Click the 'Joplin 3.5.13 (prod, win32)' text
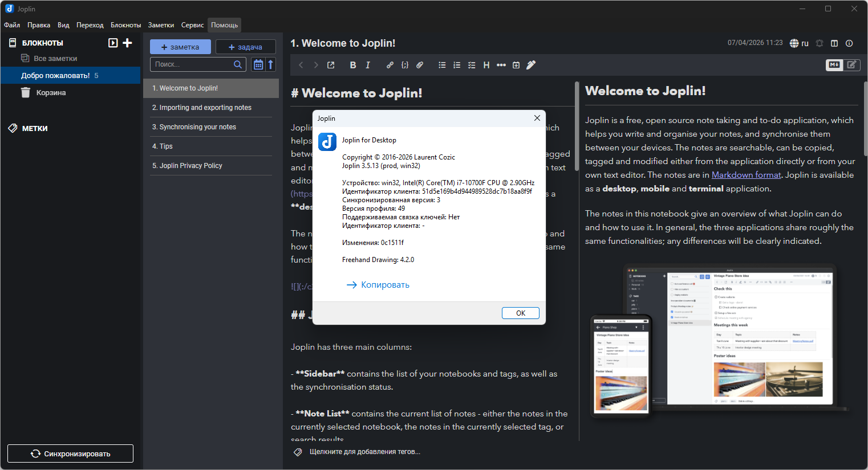 pos(381,166)
